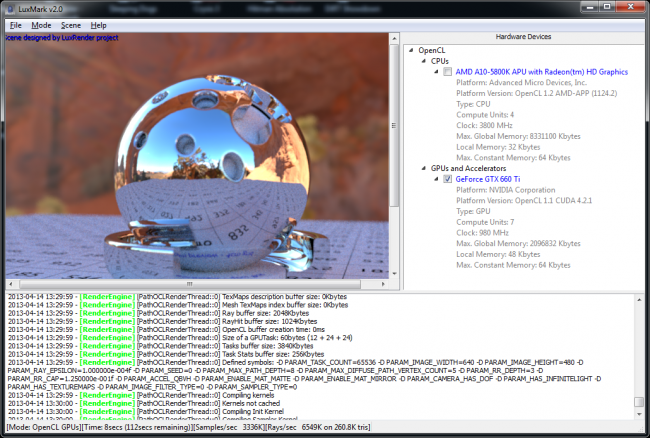Viewport: 650px width, 438px height.
Task: Click the log panel scroll down arrow
Action: pyautogui.click(x=639, y=414)
